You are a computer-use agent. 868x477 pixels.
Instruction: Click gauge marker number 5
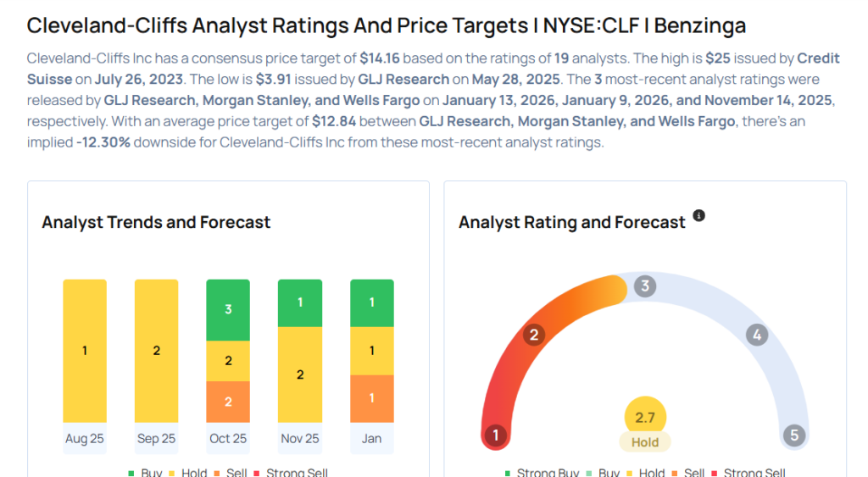[794, 435]
